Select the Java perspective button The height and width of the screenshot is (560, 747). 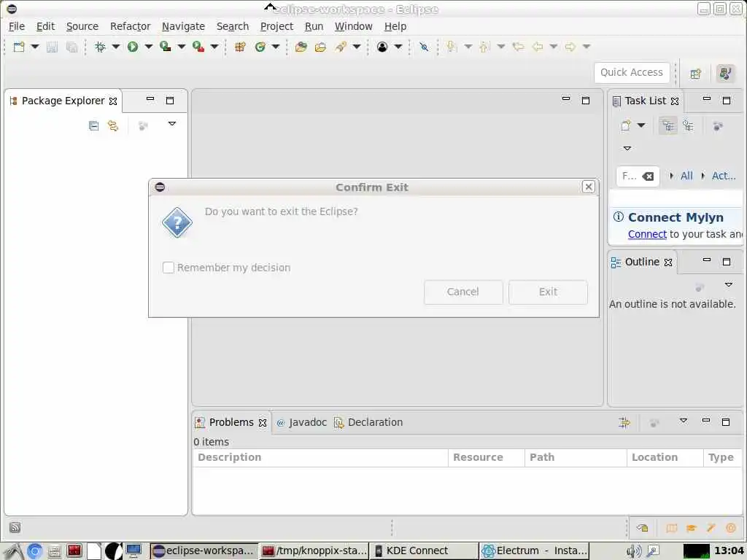726,74
